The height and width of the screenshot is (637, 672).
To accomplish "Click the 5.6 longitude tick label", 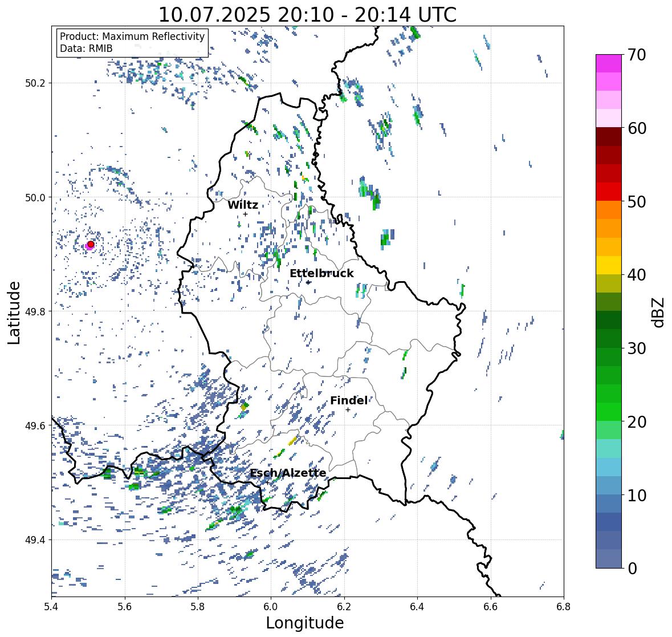I will [x=125, y=606].
